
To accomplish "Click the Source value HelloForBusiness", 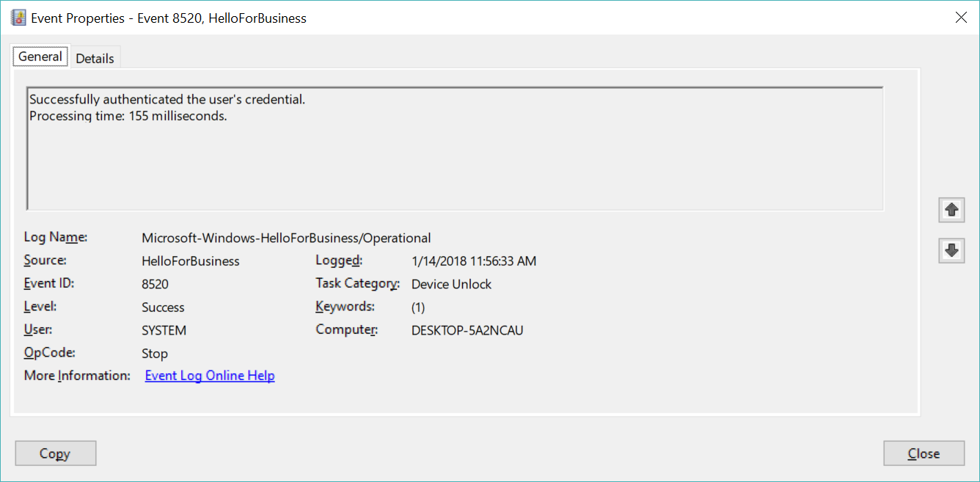I will pyautogui.click(x=191, y=261).
